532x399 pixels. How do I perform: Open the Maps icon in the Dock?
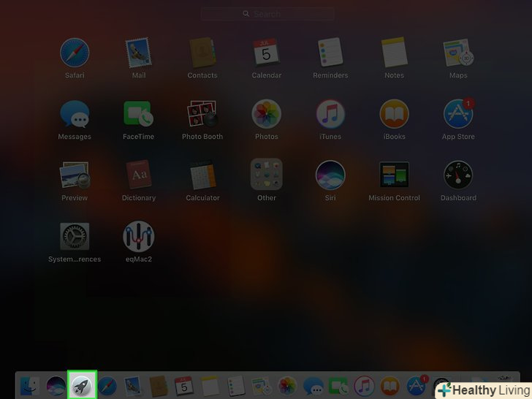click(262, 386)
